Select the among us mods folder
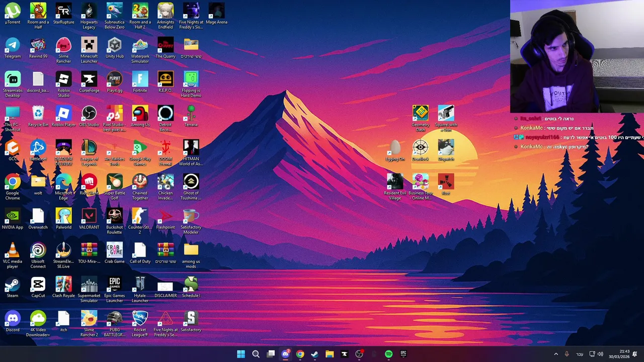Screen dimensions: 644x362 coord(191,255)
